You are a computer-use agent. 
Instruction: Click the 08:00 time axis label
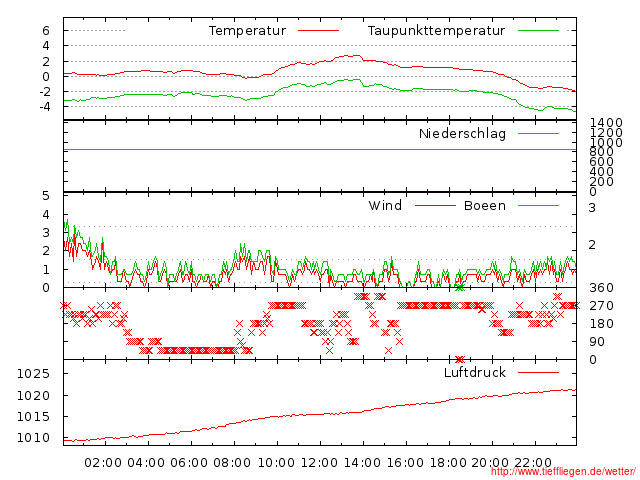click(x=232, y=463)
